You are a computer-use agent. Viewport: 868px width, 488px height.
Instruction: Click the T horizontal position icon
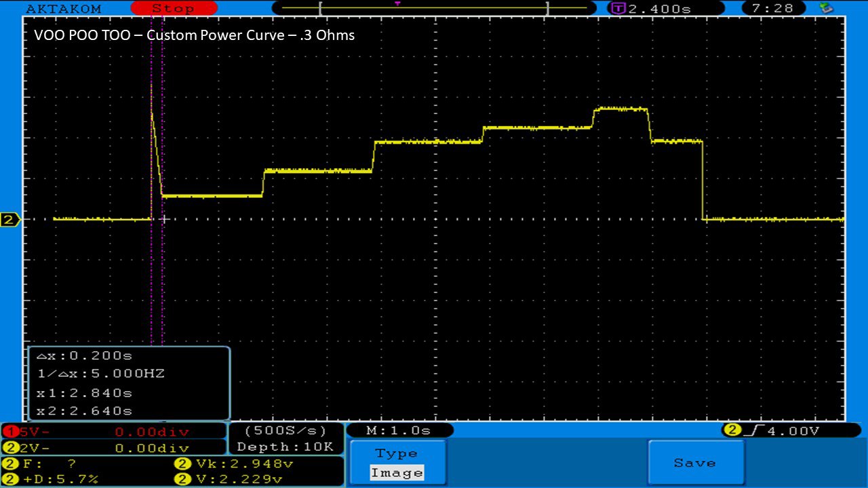[x=618, y=9]
